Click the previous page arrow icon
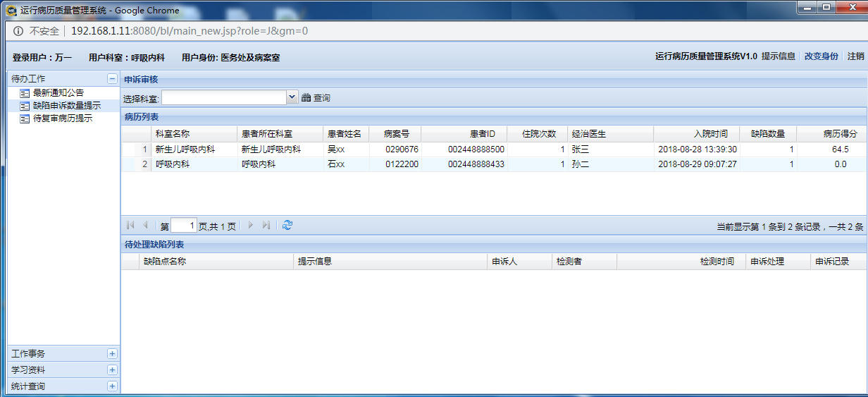868x397 pixels. pyautogui.click(x=146, y=226)
